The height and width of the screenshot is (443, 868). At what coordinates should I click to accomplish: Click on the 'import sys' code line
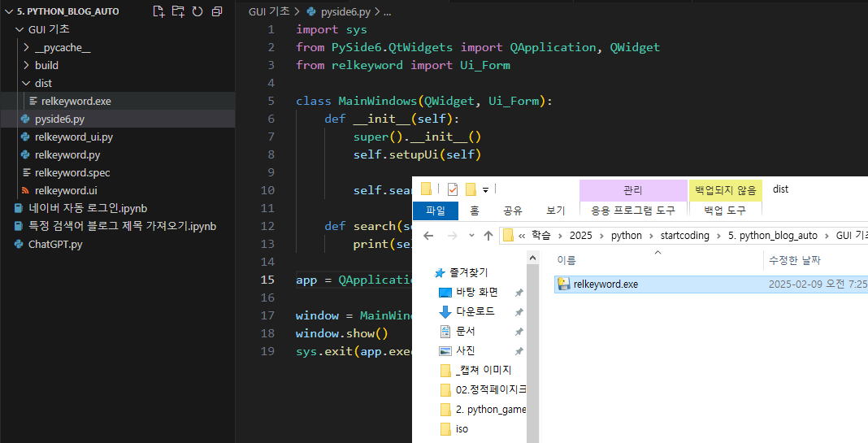tap(331, 29)
